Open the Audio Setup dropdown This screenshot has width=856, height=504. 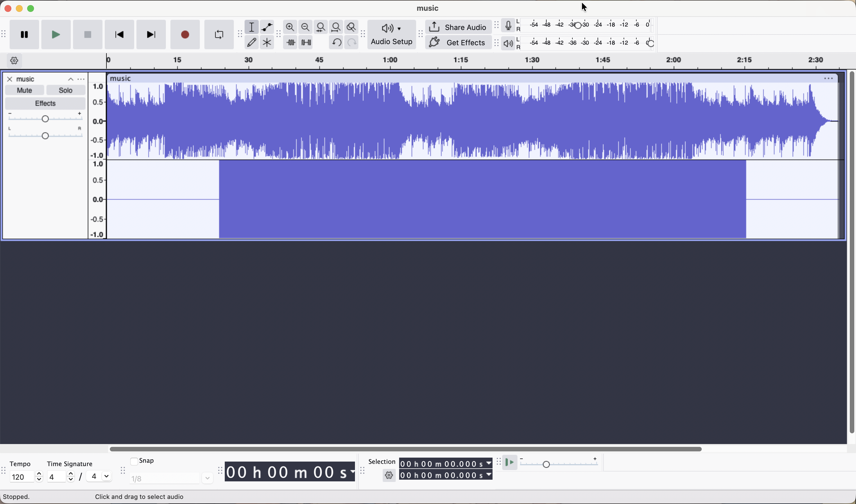click(x=391, y=34)
